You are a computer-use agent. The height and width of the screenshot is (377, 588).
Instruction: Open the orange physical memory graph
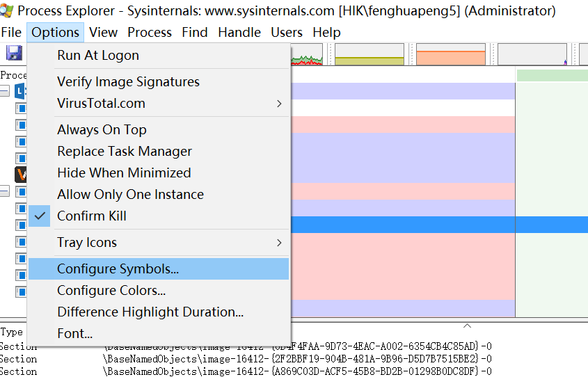451,54
